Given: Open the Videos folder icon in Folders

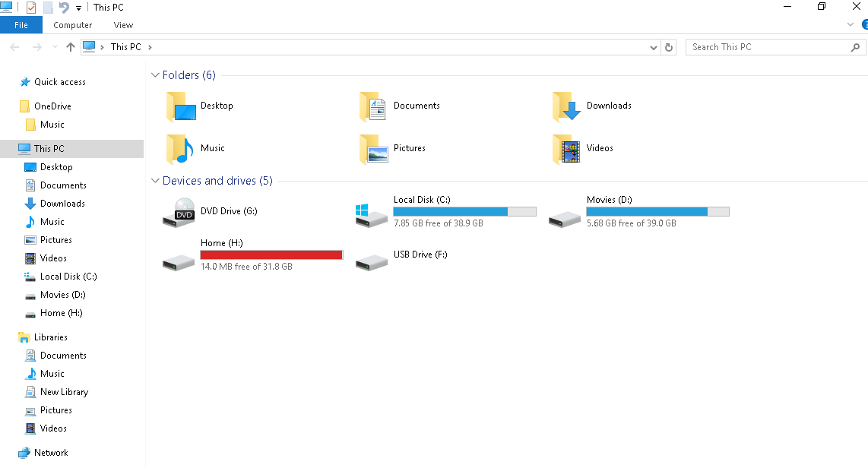Looking at the screenshot, I should pos(566,149).
